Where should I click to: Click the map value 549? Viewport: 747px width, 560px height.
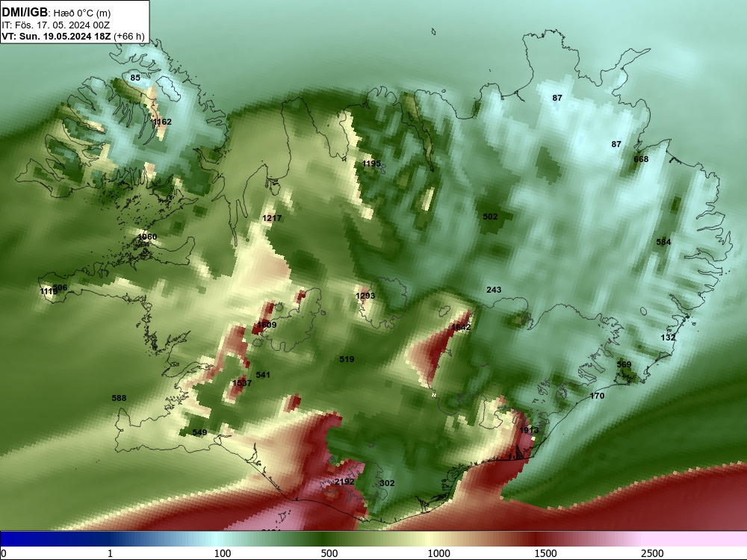pyautogui.click(x=199, y=432)
